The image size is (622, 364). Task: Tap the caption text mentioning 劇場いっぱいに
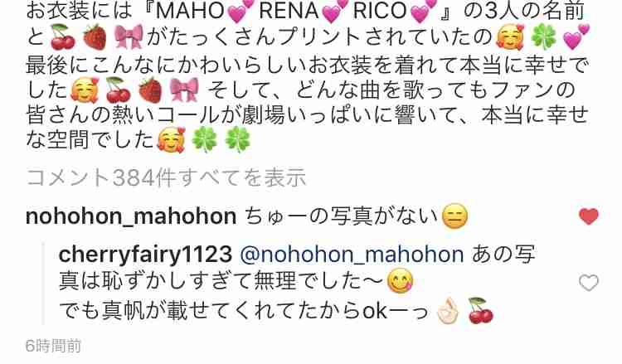(308, 114)
